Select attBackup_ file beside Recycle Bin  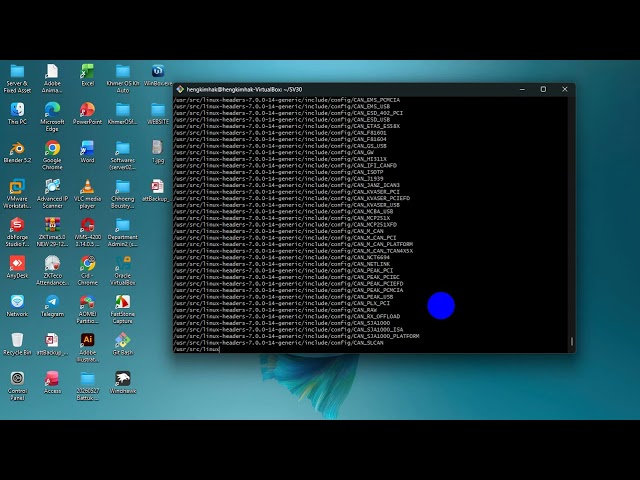tap(52, 344)
